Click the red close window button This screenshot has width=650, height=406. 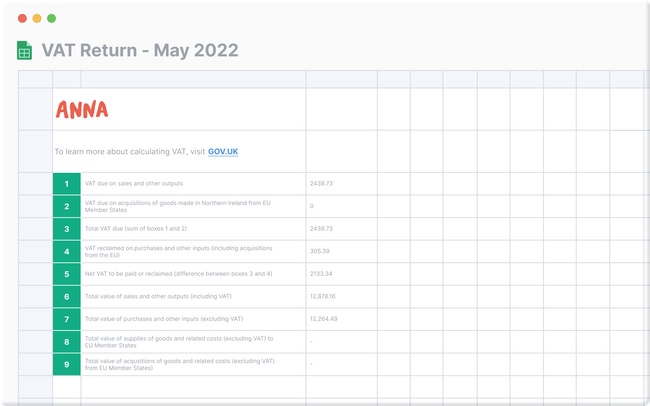pyautogui.click(x=22, y=18)
